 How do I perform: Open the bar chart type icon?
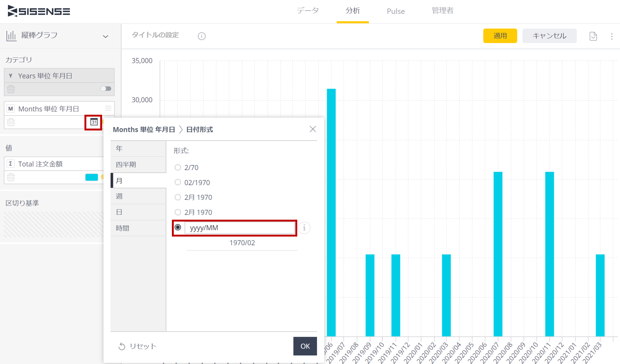click(x=11, y=36)
